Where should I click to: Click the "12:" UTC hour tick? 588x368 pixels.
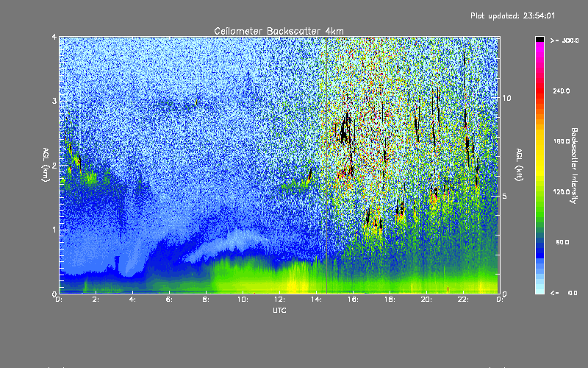coord(279,300)
